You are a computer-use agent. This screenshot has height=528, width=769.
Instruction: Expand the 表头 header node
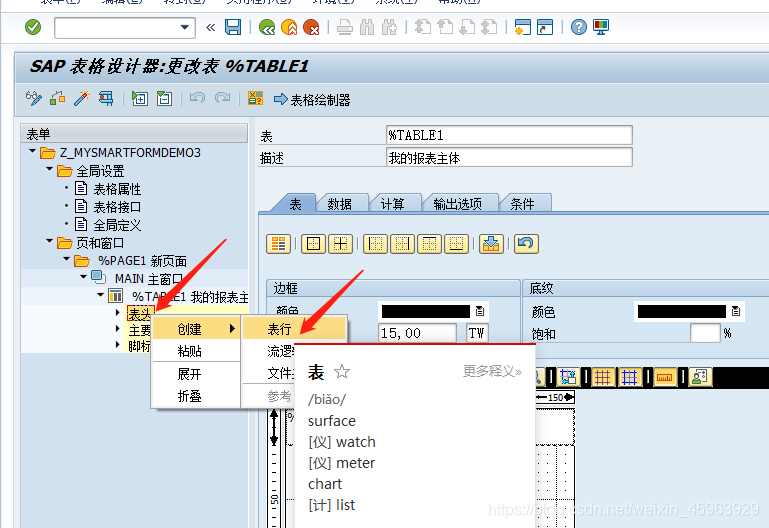pos(118,313)
